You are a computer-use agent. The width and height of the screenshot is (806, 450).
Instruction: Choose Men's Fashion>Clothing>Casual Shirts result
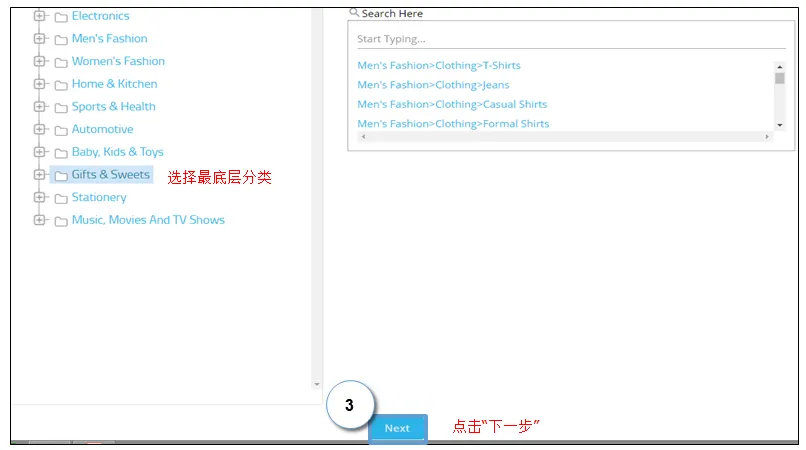(x=452, y=104)
